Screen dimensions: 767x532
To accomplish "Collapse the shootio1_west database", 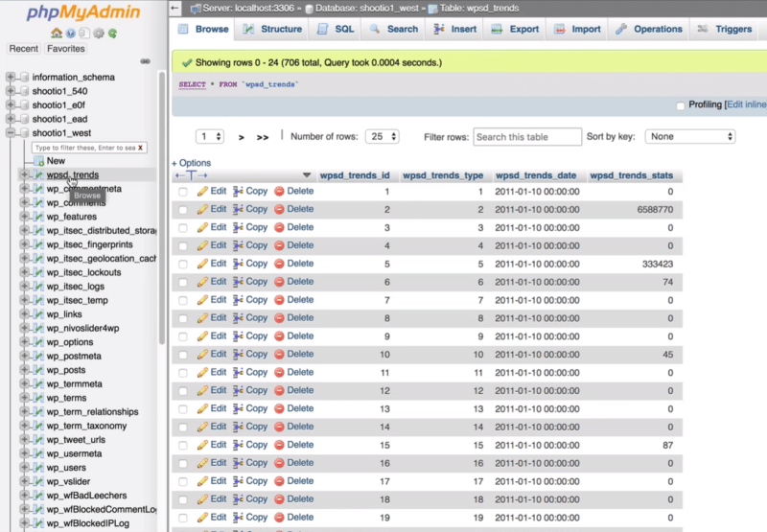I will click(11, 133).
